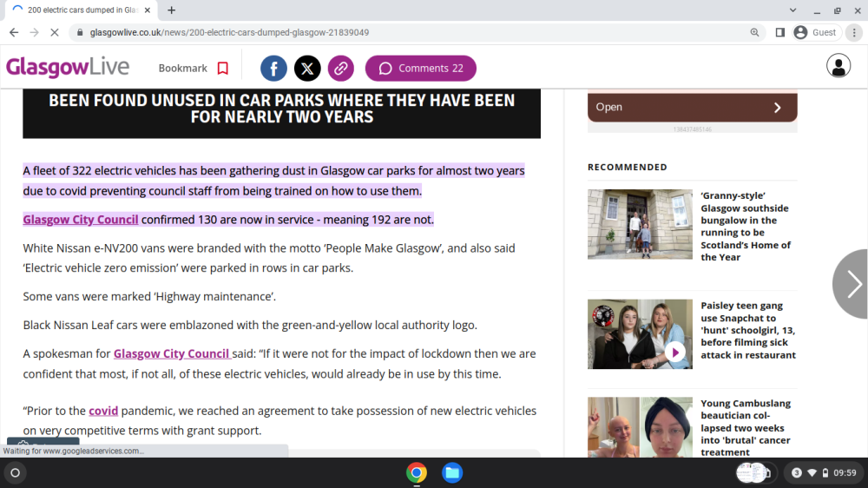Close the 200 electric cars tab

tap(148, 10)
